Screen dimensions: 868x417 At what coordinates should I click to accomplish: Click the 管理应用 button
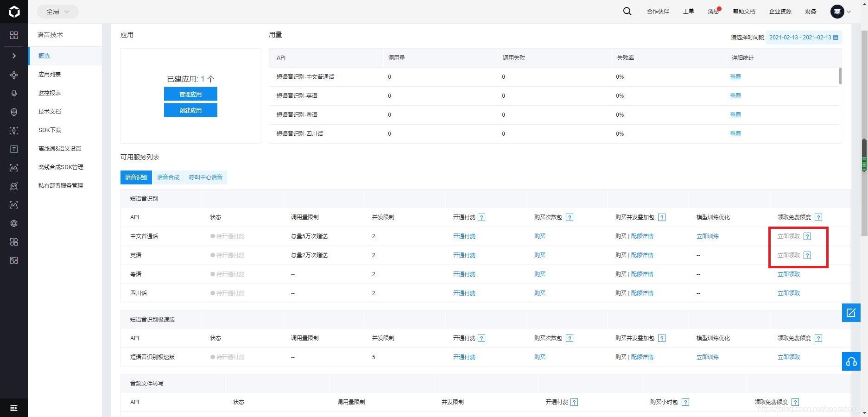pyautogui.click(x=190, y=94)
